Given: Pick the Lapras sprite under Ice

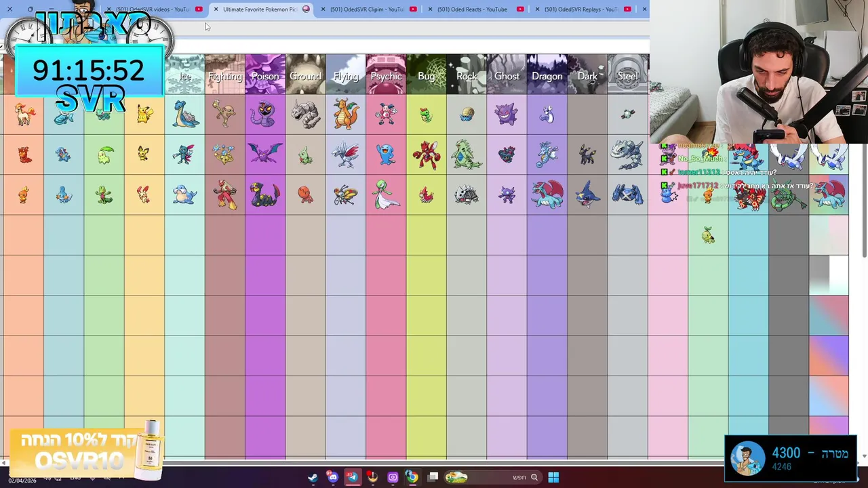Looking at the screenshot, I should click(x=185, y=115).
